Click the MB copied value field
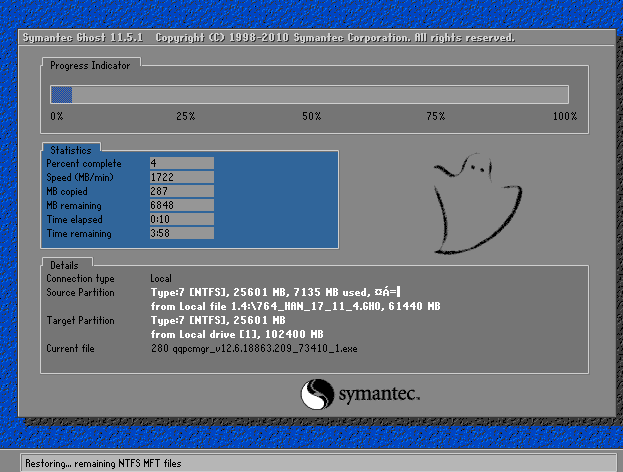This screenshot has width=623, height=472. pyautogui.click(x=182, y=191)
